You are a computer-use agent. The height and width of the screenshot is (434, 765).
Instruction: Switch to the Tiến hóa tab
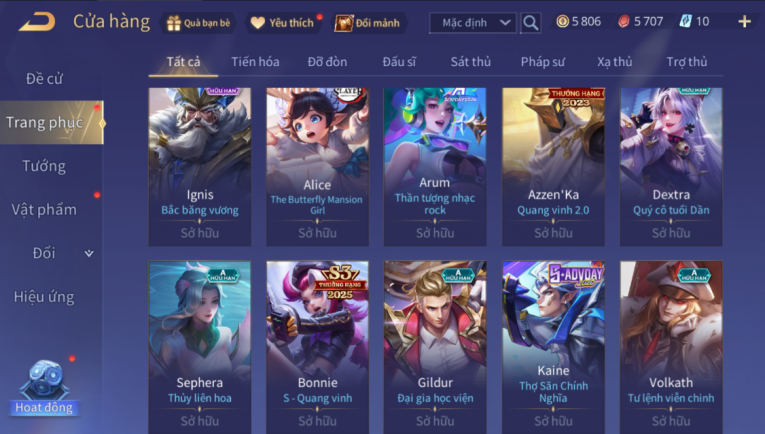255,62
